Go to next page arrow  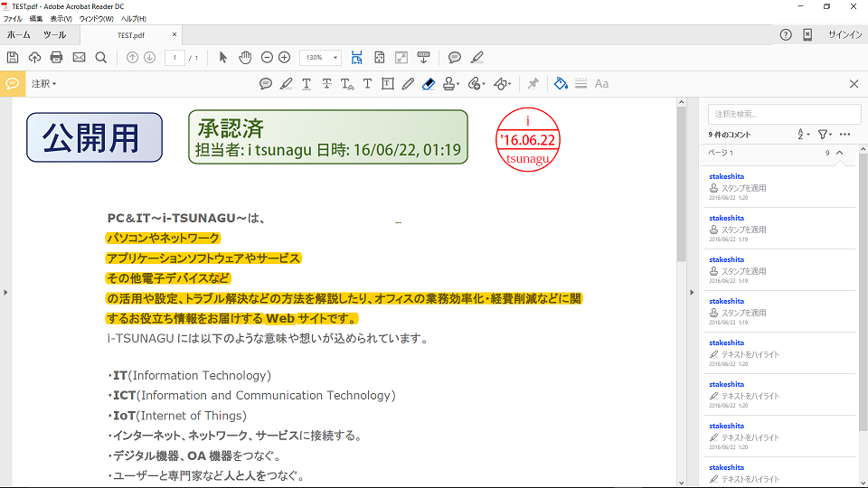point(149,58)
